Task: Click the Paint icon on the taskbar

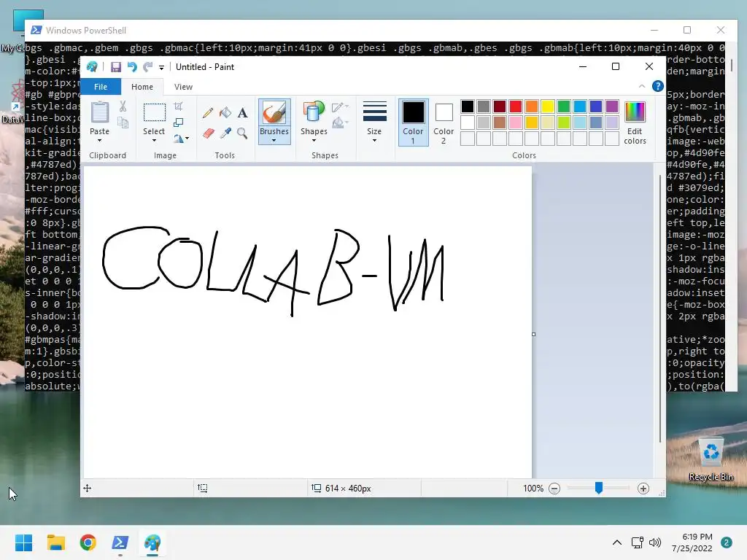Action: pyautogui.click(x=152, y=542)
